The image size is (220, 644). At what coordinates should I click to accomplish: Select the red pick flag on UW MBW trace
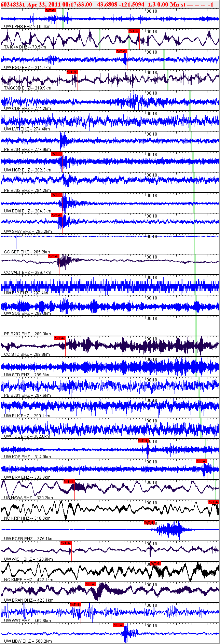[119, 625]
